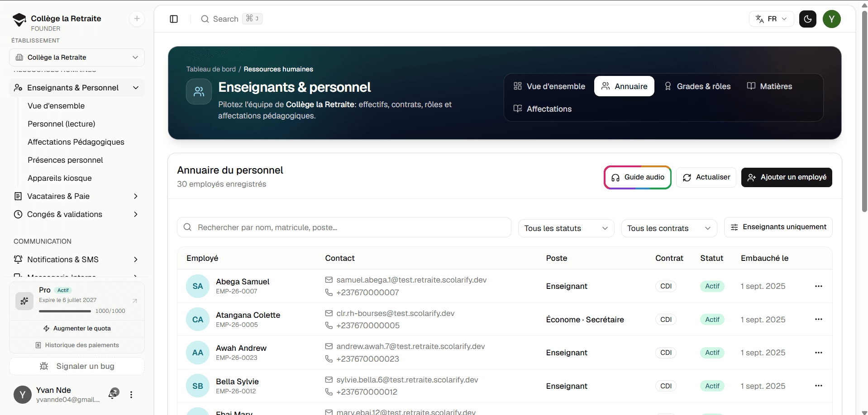868x415 pixels.
Task: Expand Notifications & SMS section
Action: point(77,259)
